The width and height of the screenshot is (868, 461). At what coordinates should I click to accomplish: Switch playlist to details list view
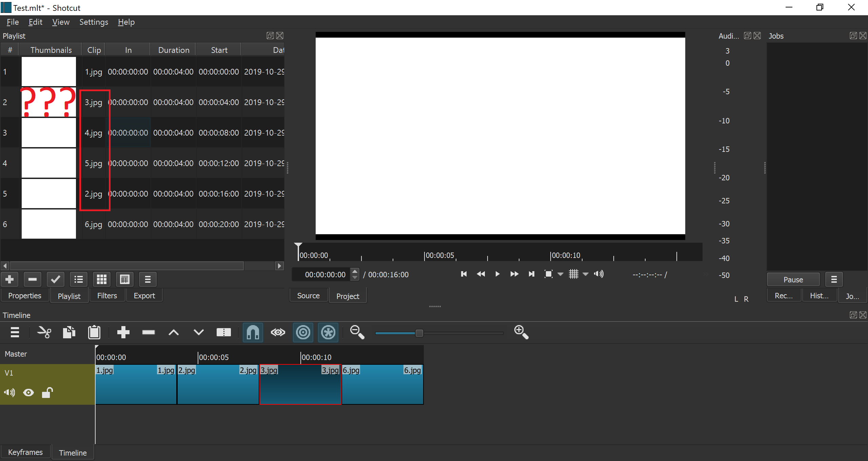(79, 279)
